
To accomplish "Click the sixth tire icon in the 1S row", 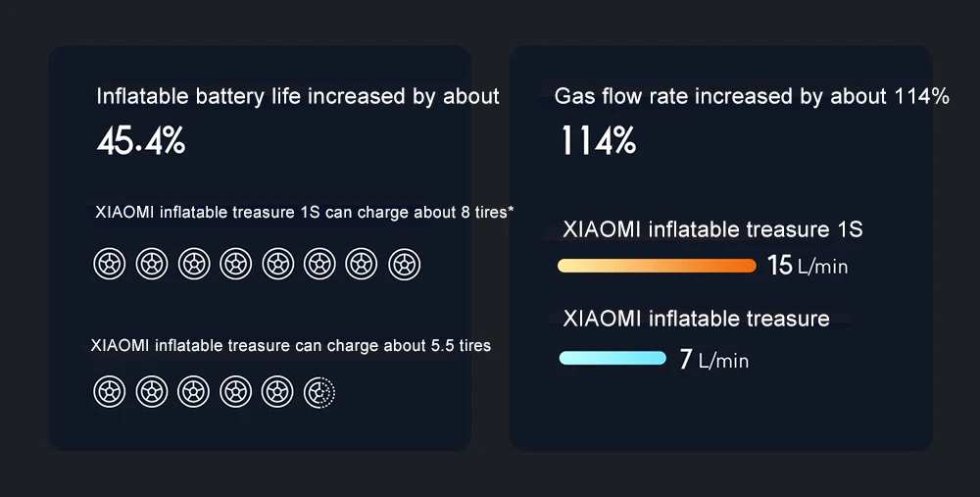I will (319, 264).
